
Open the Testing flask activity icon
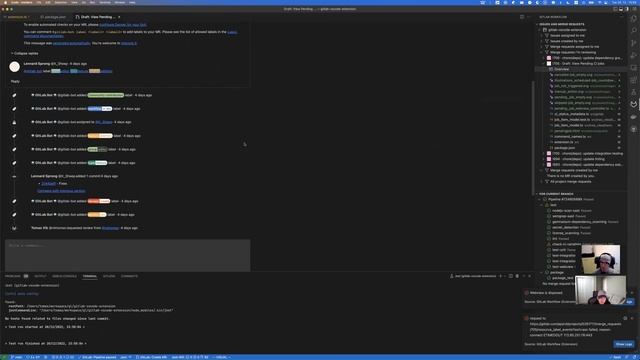[x=633, y=92]
